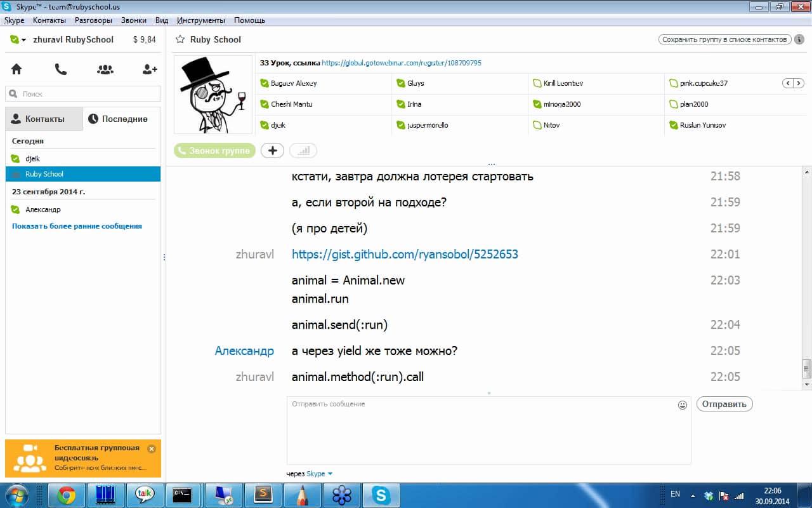Open the remote desktop taskbar icon
This screenshot has width=812, height=508.
223,495
